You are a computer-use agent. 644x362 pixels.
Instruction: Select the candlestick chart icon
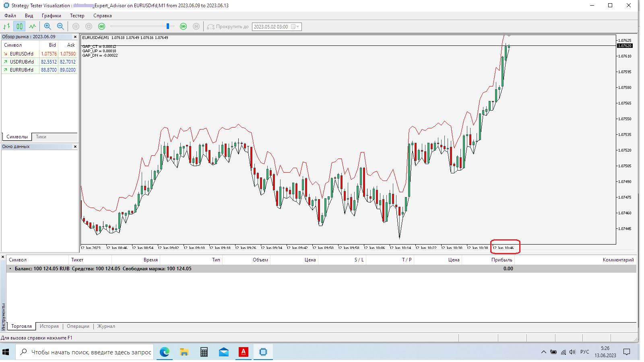coord(19,27)
